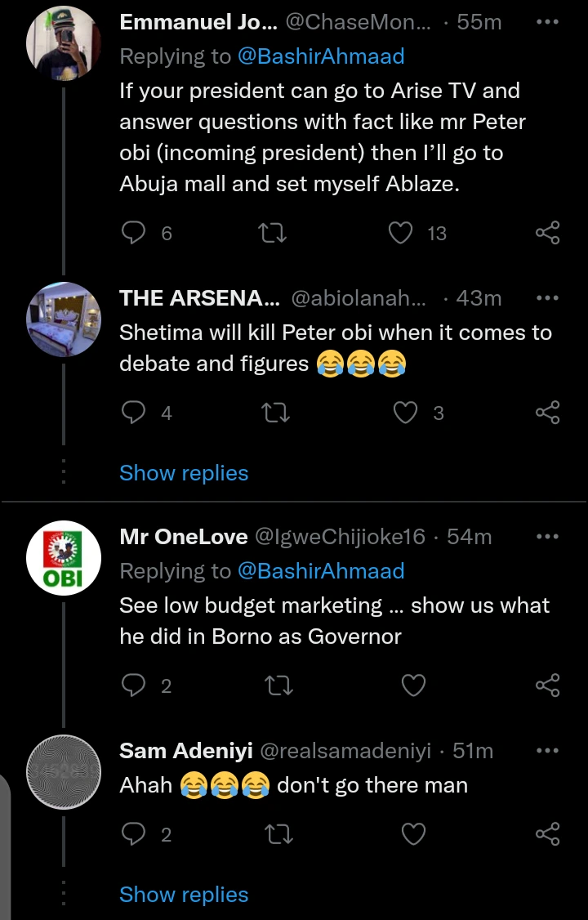Reply to Emmanuel's Arise TV tweet
Image resolution: width=588 pixels, height=920 pixels.
coord(133,234)
